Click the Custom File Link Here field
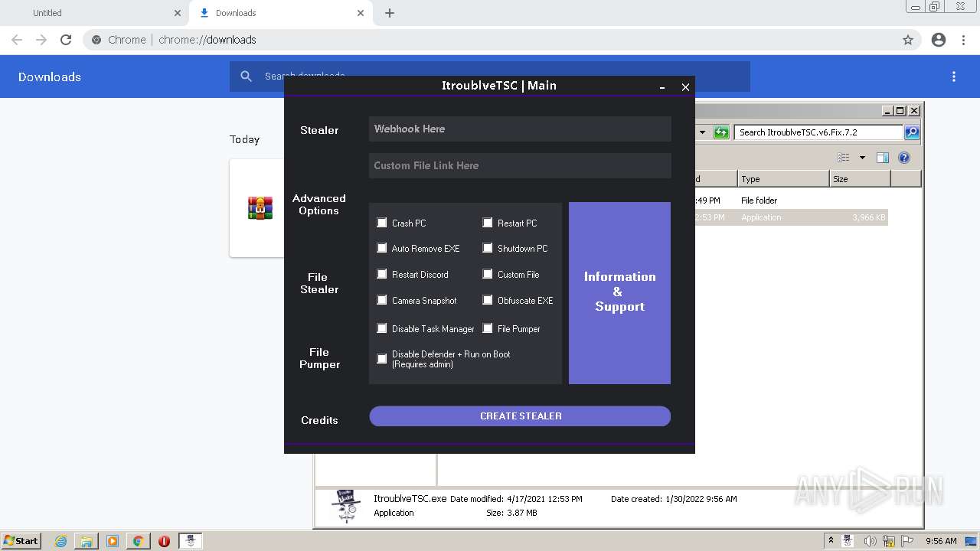The image size is (980, 551). 520,165
